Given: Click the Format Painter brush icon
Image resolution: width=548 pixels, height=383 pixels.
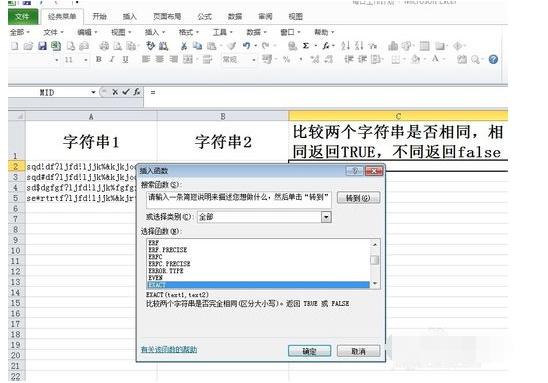Looking at the screenshot, I should (x=232, y=46).
